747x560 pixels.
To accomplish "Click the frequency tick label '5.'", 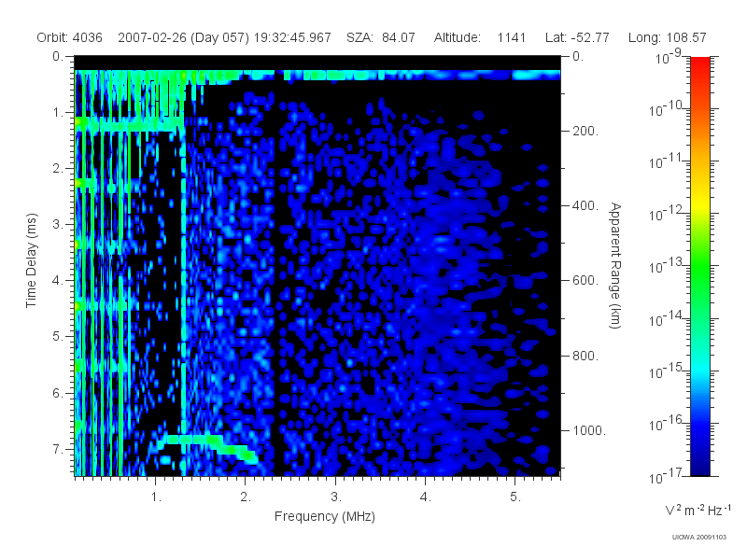I will click(515, 497).
